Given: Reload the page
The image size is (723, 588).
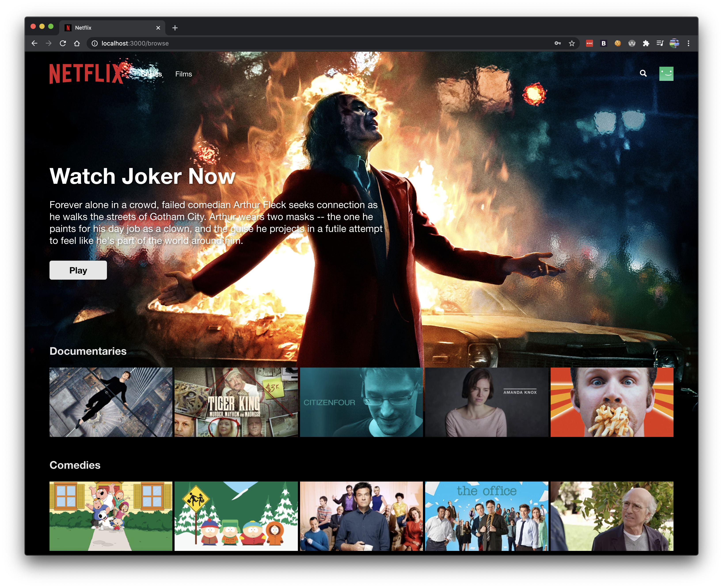Looking at the screenshot, I should point(63,43).
